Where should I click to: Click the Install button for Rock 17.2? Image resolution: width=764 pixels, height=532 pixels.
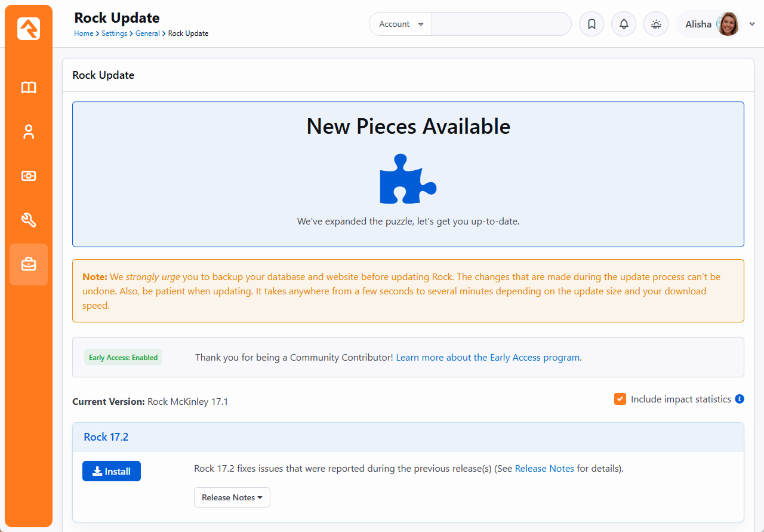pyautogui.click(x=112, y=471)
